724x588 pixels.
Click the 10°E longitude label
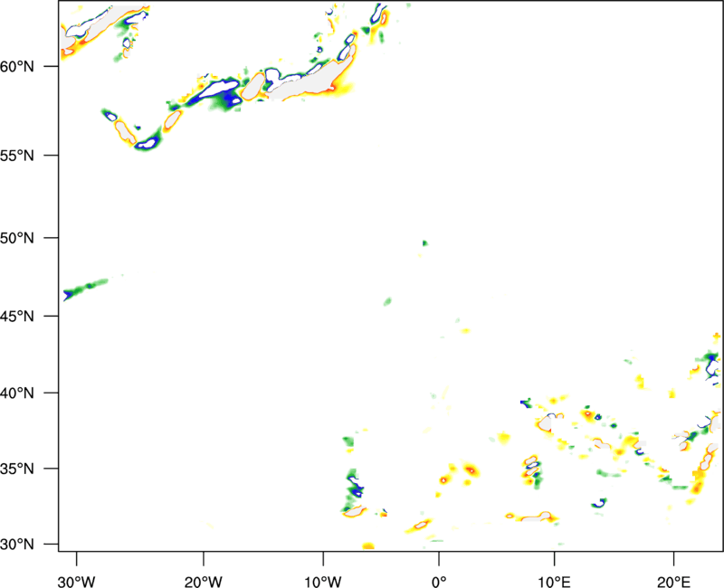click(x=554, y=582)
